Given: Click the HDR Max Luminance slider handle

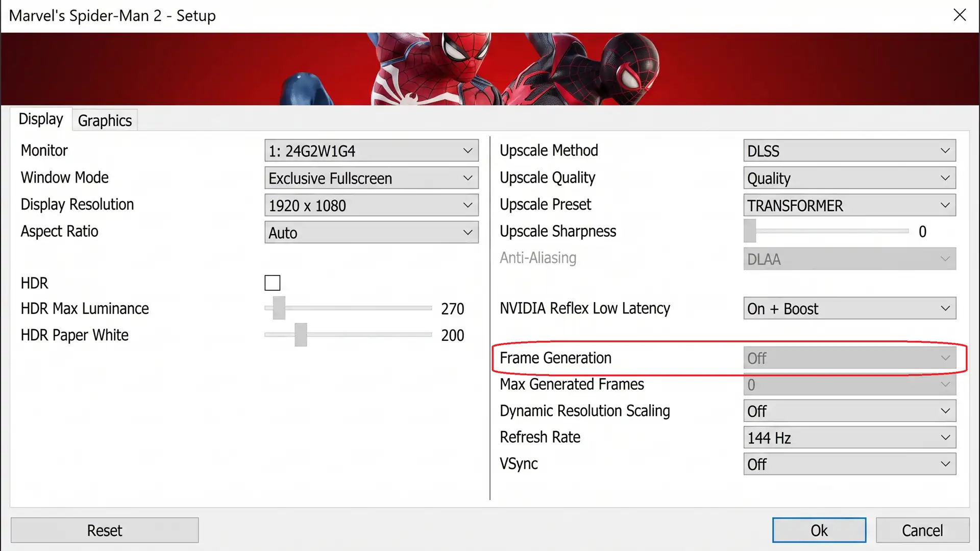Looking at the screenshot, I should point(279,308).
